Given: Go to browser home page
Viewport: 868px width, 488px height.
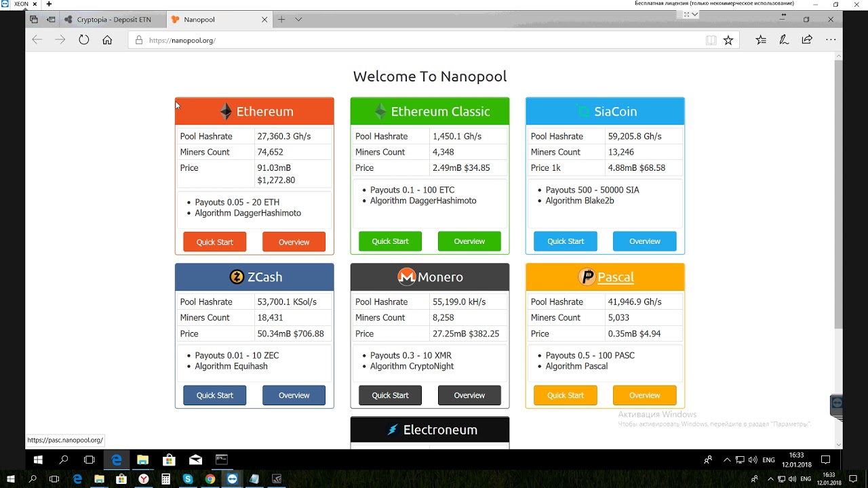Looking at the screenshot, I should 107,40.
